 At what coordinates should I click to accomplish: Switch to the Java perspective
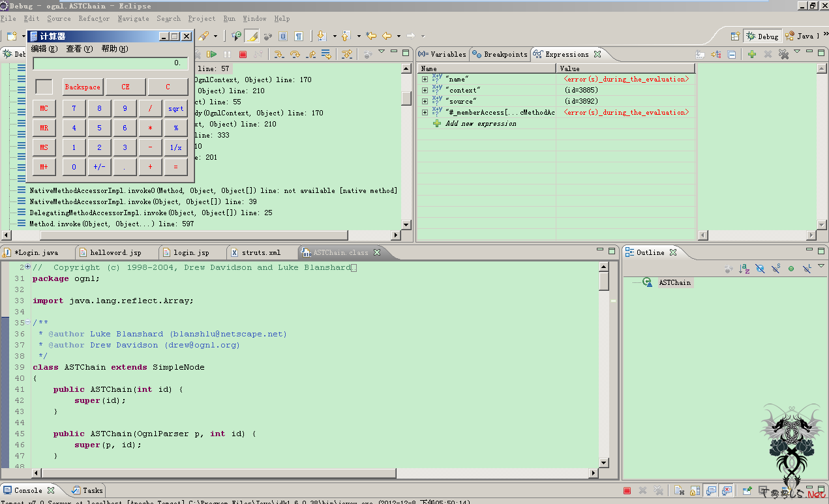point(801,37)
